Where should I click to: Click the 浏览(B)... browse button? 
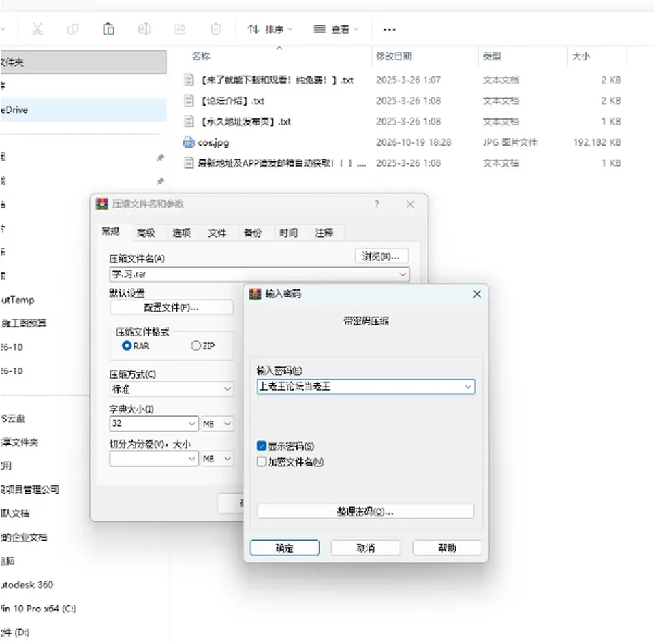click(381, 256)
